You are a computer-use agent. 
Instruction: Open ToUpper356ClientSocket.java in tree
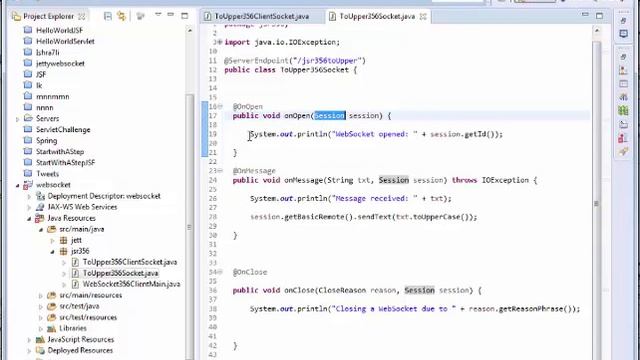pos(130,262)
